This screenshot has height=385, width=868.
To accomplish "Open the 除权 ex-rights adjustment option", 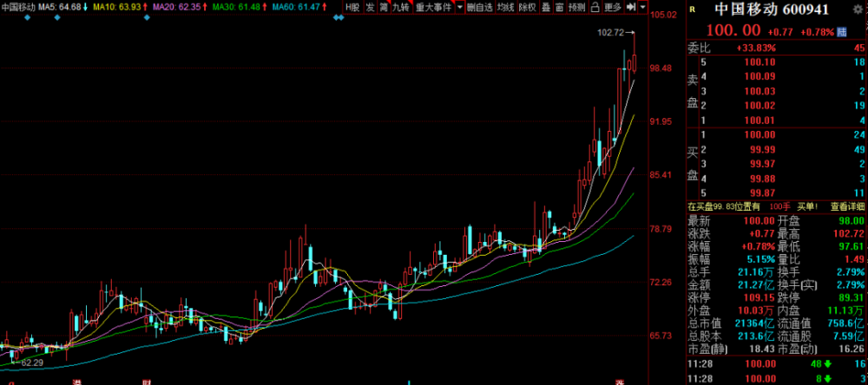I will (x=527, y=7).
